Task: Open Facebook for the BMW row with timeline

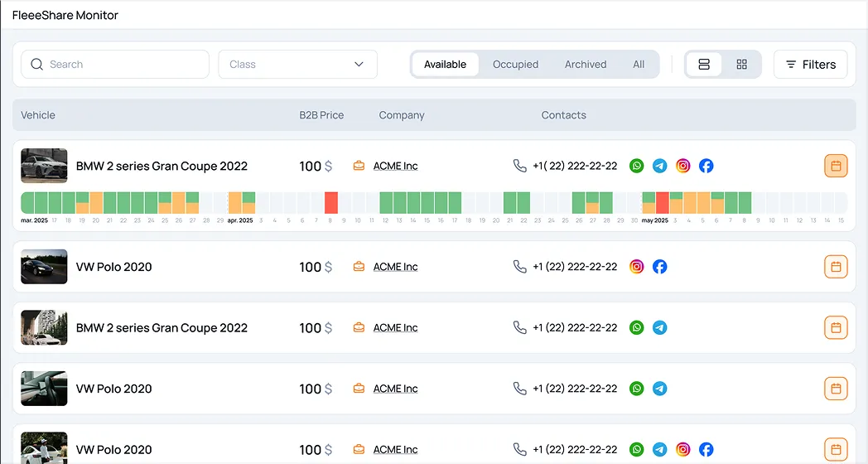Action: point(706,166)
